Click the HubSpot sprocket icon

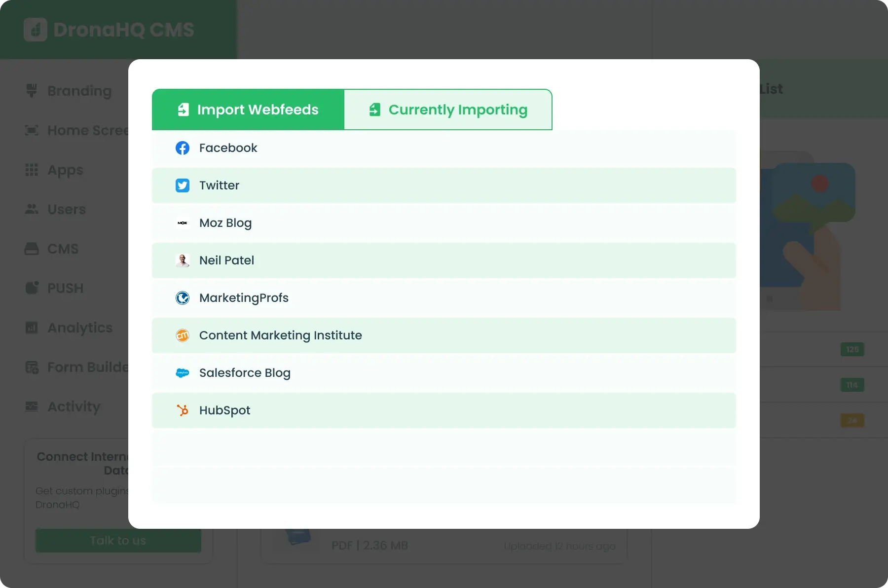click(183, 410)
